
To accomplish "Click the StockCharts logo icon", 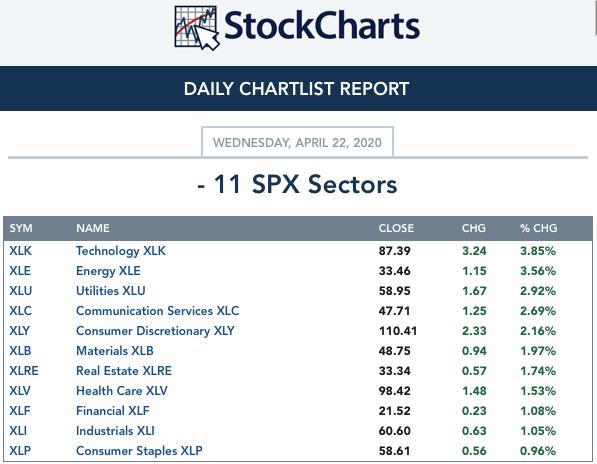I will [x=197, y=28].
